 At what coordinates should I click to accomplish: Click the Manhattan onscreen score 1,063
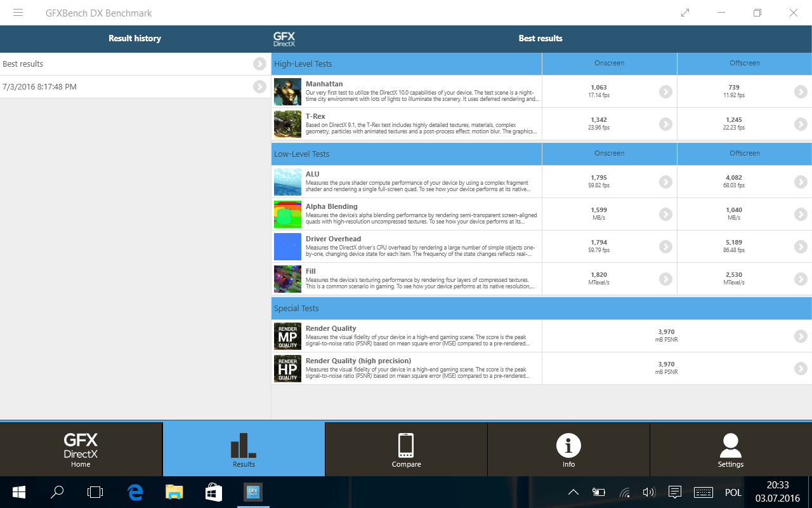pos(599,88)
